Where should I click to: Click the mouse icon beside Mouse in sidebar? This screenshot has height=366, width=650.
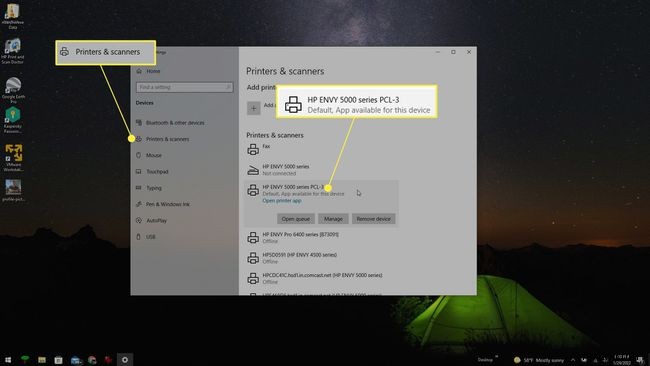[138, 155]
